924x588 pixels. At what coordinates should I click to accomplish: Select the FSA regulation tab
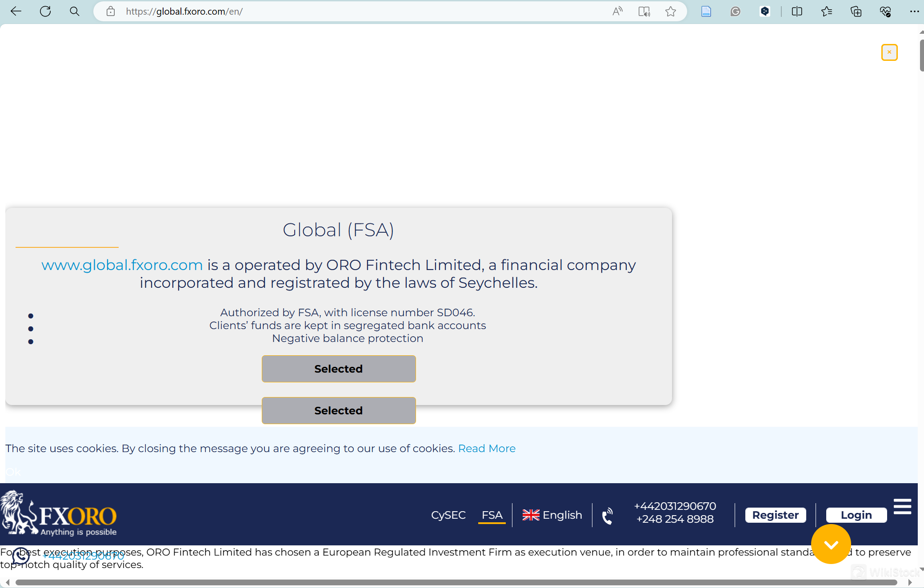point(492,515)
